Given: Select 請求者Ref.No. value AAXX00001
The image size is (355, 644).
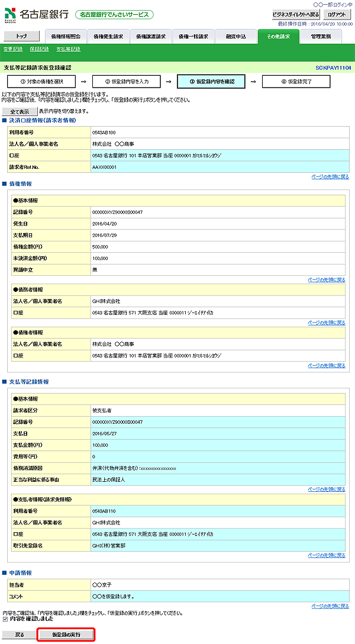Looking at the screenshot, I should click(x=105, y=167).
